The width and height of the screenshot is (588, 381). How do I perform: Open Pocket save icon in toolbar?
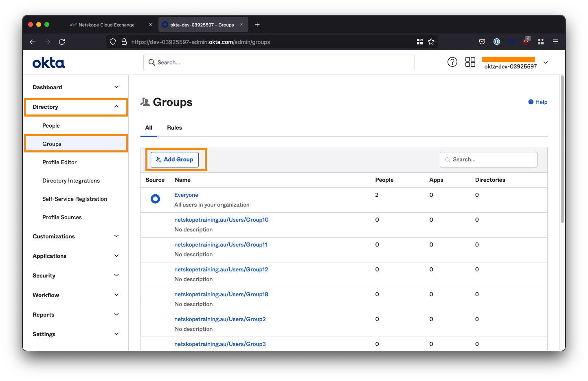(x=482, y=42)
